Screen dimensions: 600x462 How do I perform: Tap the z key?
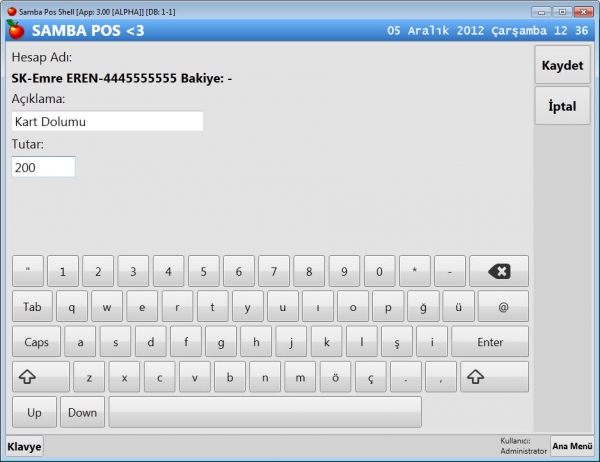[x=89, y=377]
